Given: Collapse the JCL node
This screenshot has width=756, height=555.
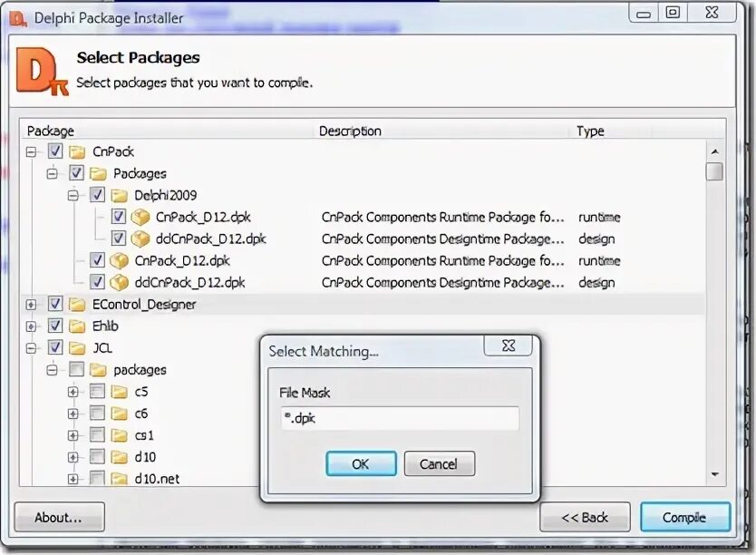Looking at the screenshot, I should pos(31,348).
